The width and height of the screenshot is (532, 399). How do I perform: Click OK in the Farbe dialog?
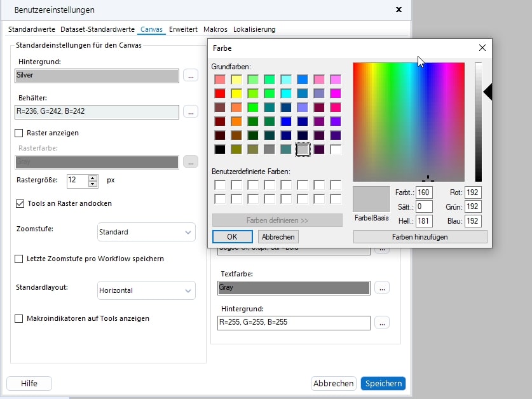click(232, 236)
